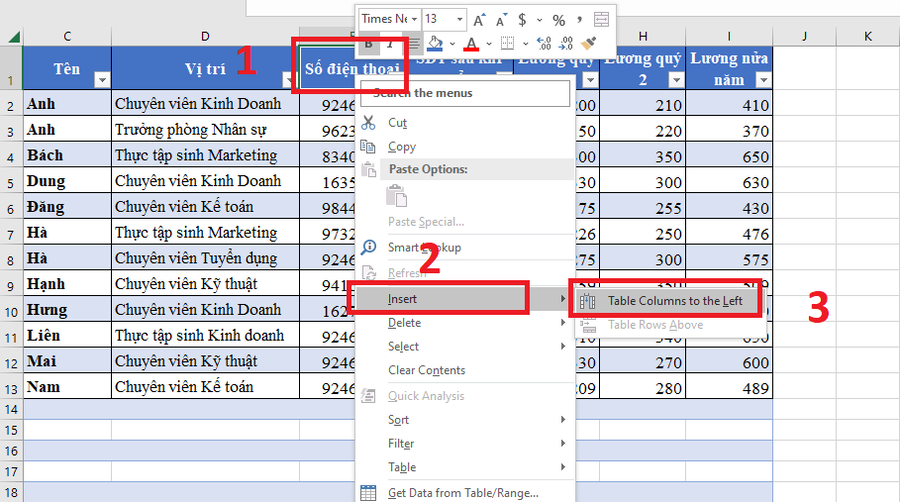900x502 pixels.
Task: Toggle Italic in mini toolbar
Action: pos(390,44)
